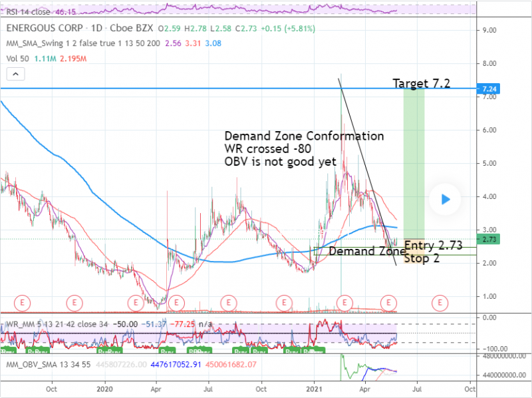Click the Vol 50 indicator legend
Viewport: 532px width, 398px height.
click(15, 59)
